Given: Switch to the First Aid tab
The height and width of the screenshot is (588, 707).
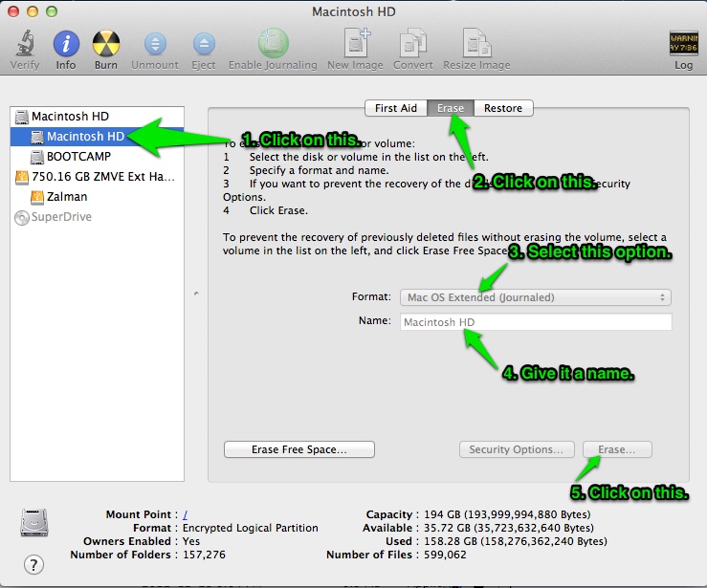Looking at the screenshot, I should click(395, 108).
